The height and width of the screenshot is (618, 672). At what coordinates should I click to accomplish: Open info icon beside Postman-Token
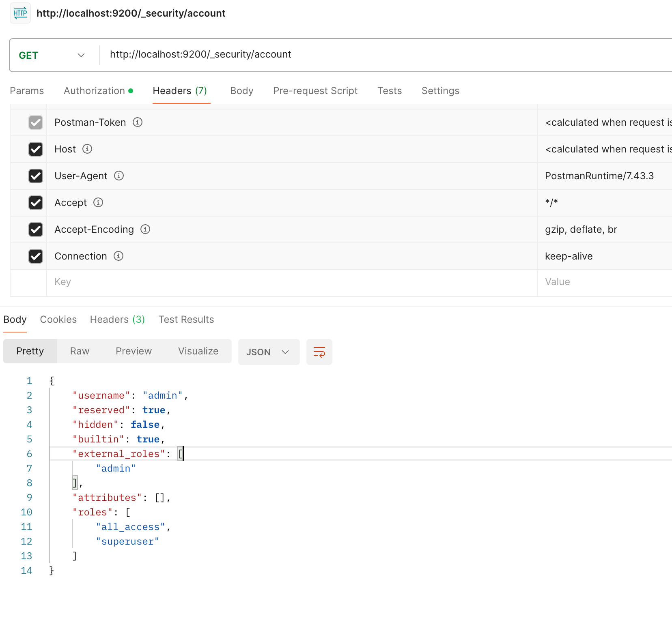point(138,122)
